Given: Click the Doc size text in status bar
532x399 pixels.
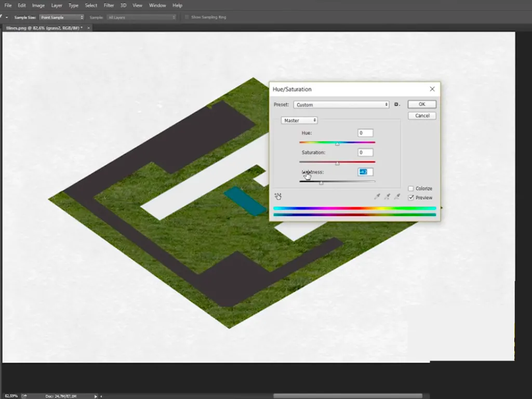Looking at the screenshot, I should [61, 396].
